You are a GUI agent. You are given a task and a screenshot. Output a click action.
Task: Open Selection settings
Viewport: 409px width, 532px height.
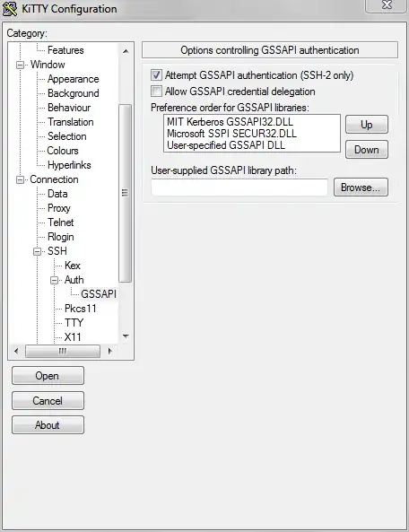[x=66, y=136]
